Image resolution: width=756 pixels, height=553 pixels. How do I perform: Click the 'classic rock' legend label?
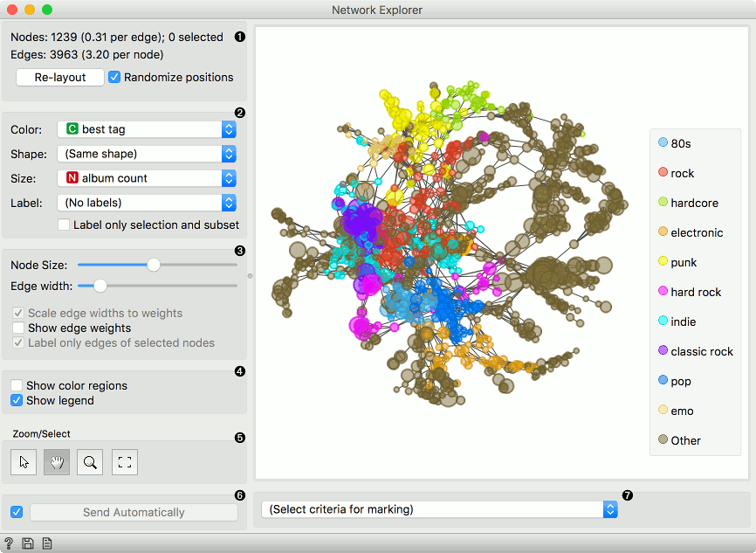tap(702, 351)
